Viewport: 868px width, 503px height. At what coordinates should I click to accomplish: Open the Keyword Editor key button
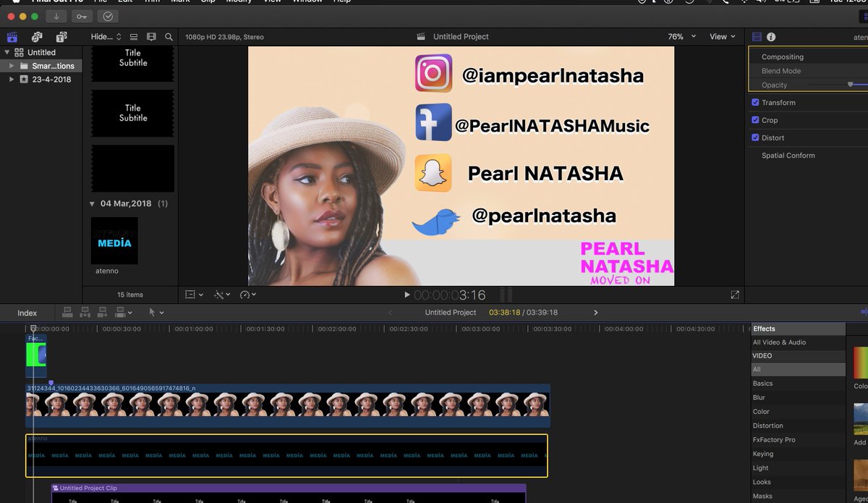tap(82, 16)
